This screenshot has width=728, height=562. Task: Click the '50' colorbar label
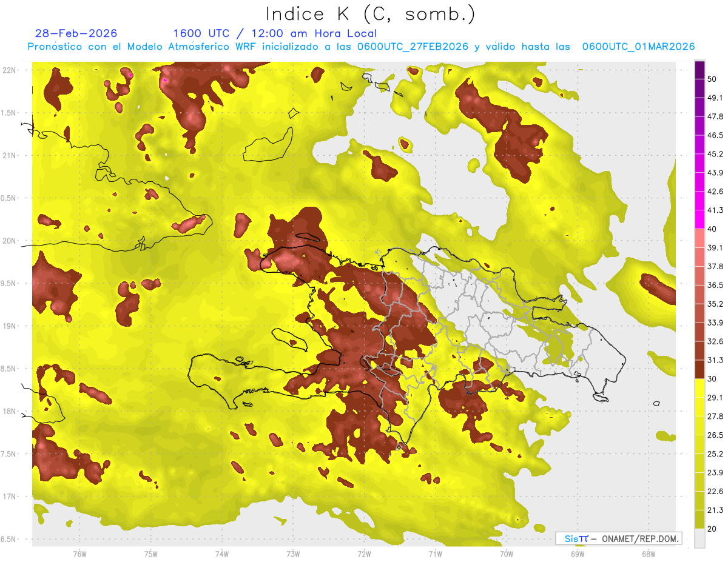point(713,79)
